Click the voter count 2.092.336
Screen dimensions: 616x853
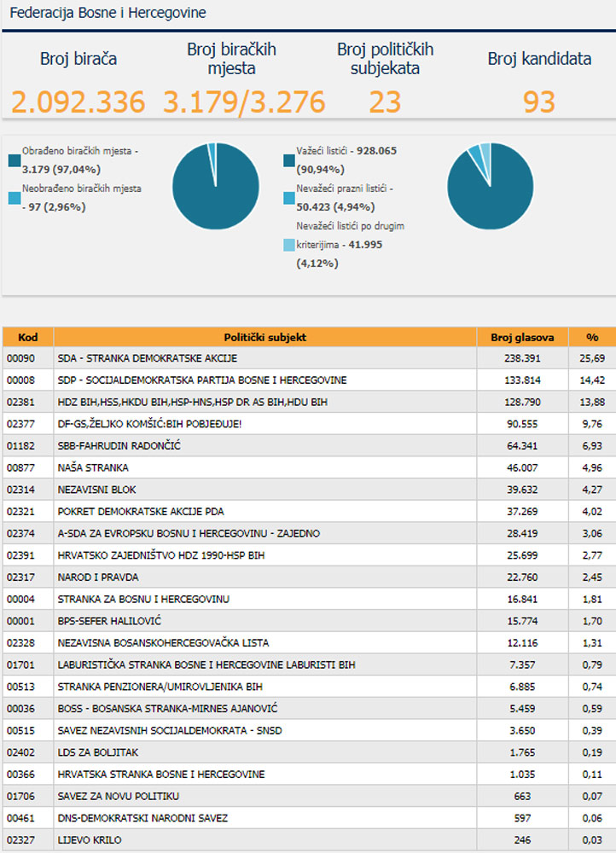coord(78,102)
